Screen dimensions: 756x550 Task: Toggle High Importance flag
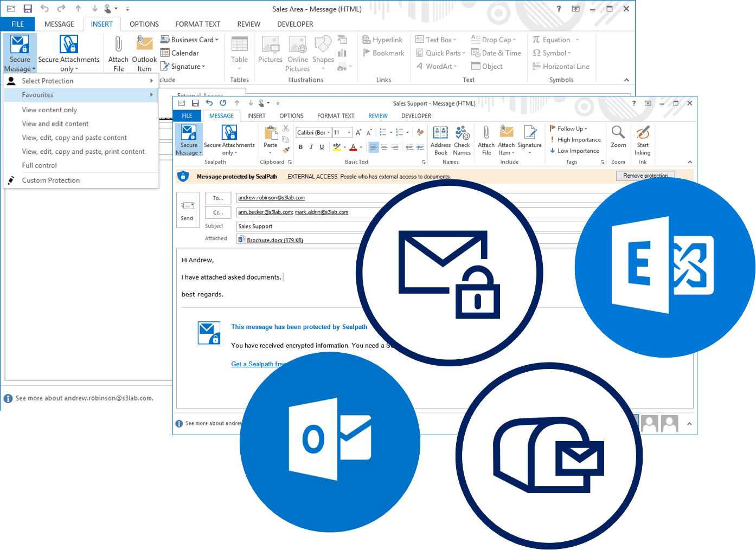click(575, 140)
